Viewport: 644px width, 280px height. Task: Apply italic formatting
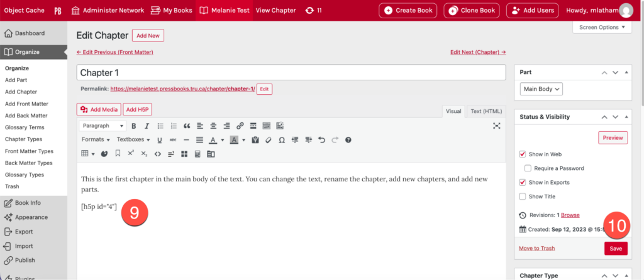tap(145, 126)
